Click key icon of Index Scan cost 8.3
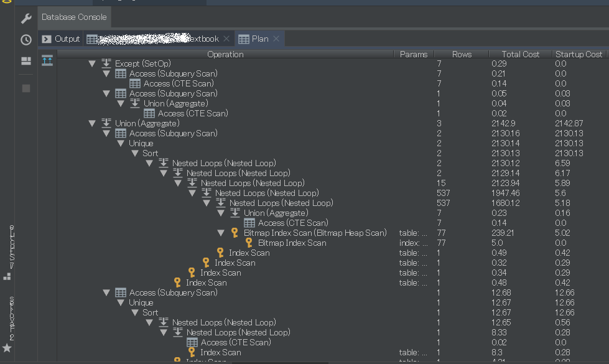The width and height of the screenshot is (609, 364). [x=192, y=352]
